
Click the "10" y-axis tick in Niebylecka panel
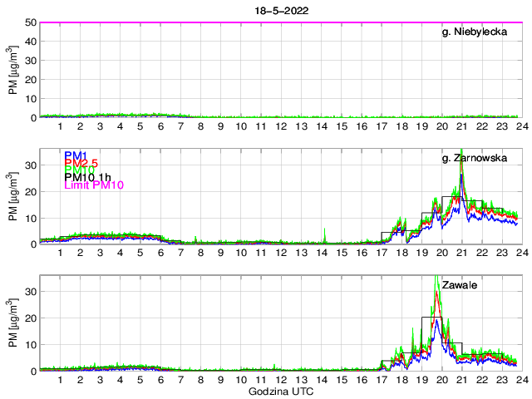[x=31, y=99]
